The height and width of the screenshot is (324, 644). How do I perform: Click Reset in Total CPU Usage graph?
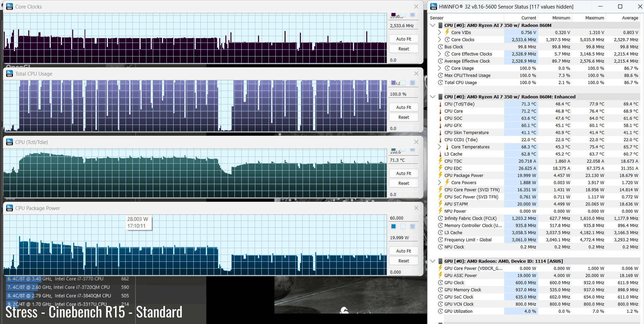pos(404,117)
